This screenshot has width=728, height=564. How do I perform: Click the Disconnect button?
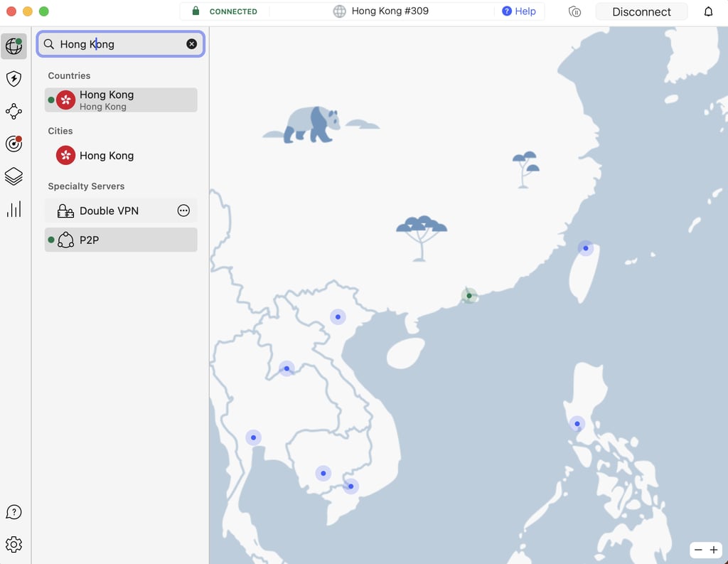(x=641, y=11)
